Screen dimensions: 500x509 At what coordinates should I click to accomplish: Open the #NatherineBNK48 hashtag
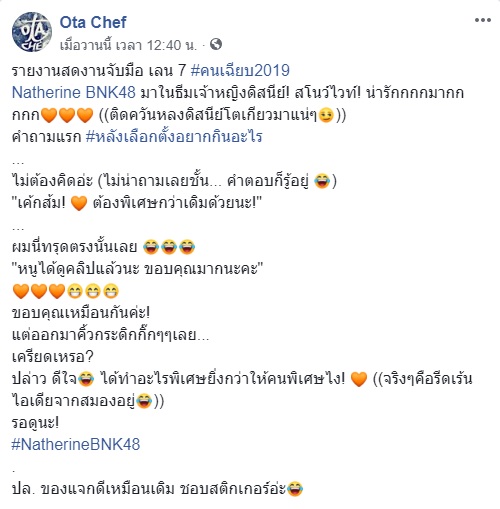(76, 444)
